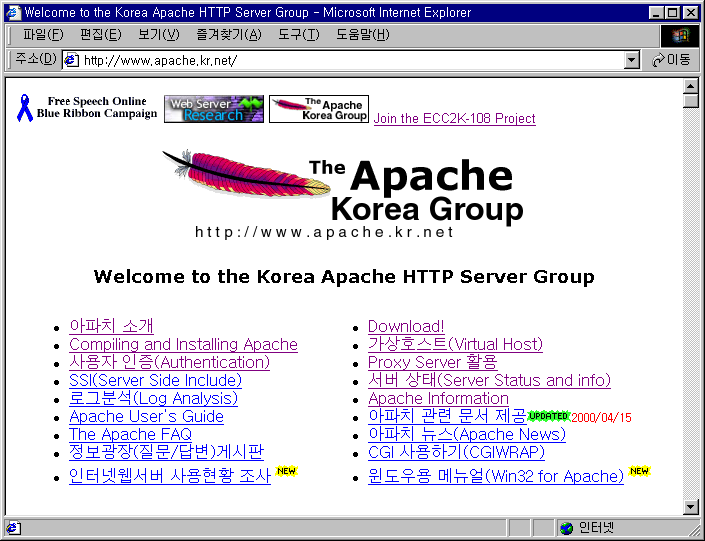Open The Apache FAQ link
The image size is (705, 541).
click(x=130, y=434)
